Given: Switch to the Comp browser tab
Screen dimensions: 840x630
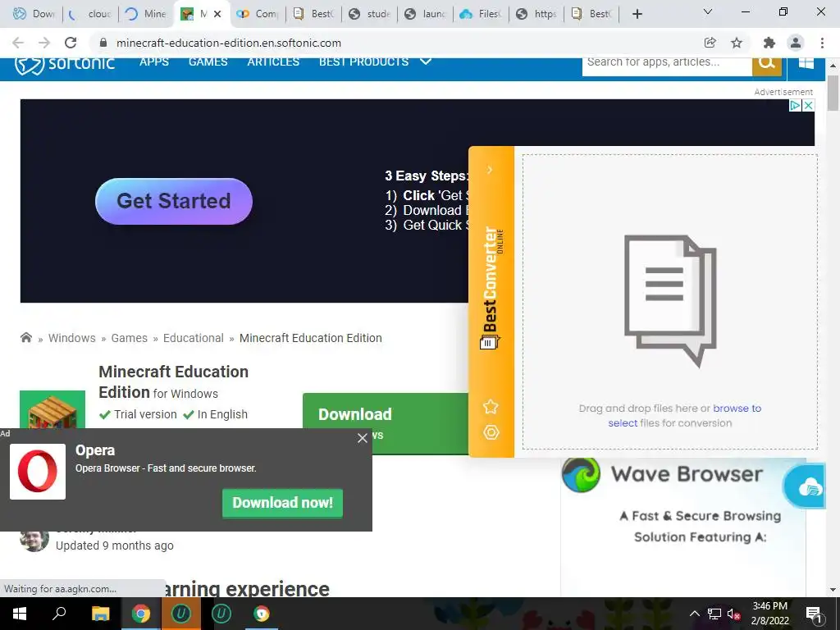Looking at the screenshot, I should tap(258, 14).
